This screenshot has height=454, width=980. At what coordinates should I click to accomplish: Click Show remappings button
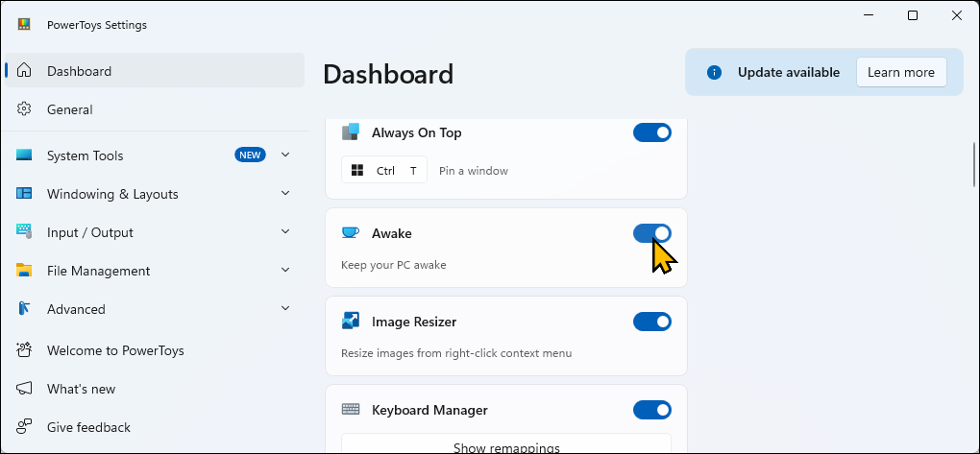click(506, 443)
